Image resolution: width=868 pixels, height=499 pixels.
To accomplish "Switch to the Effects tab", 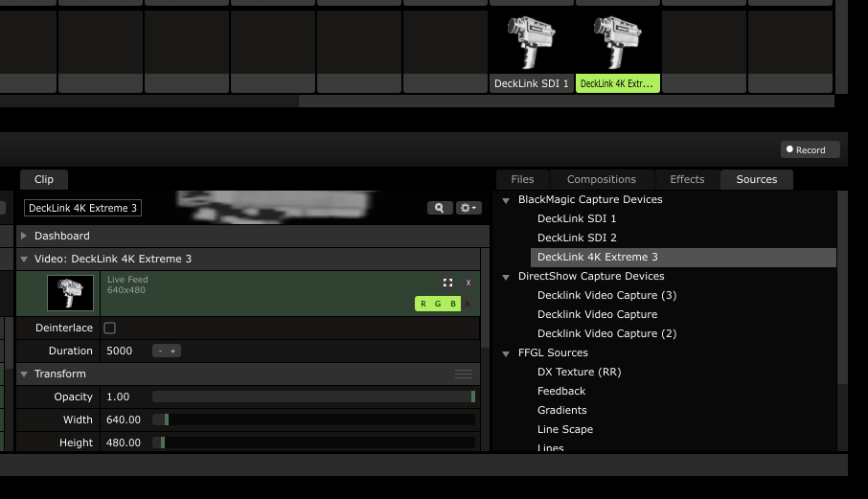I will [x=687, y=179].
